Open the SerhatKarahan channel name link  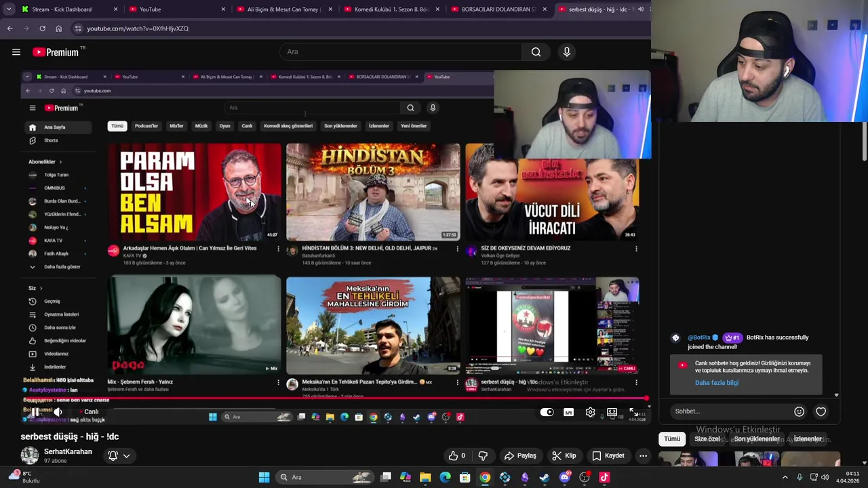point(68,451)
